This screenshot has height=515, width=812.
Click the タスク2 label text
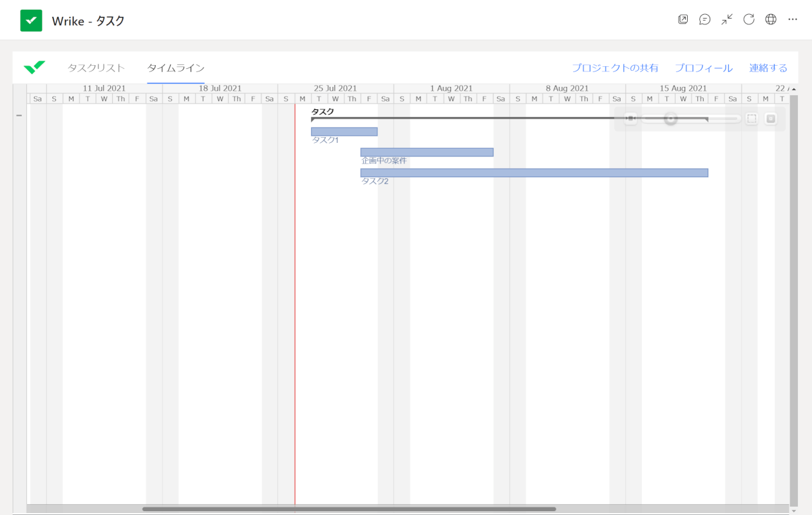pos(375,182)
